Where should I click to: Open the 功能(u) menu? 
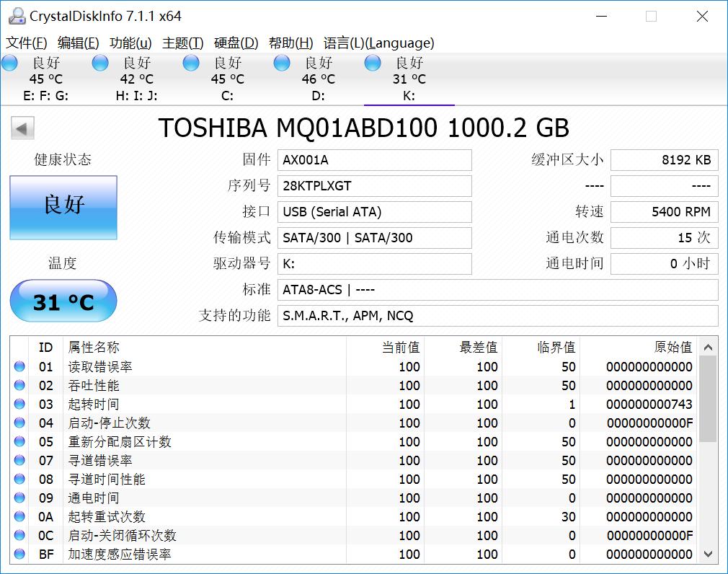[x=130, y=43]
